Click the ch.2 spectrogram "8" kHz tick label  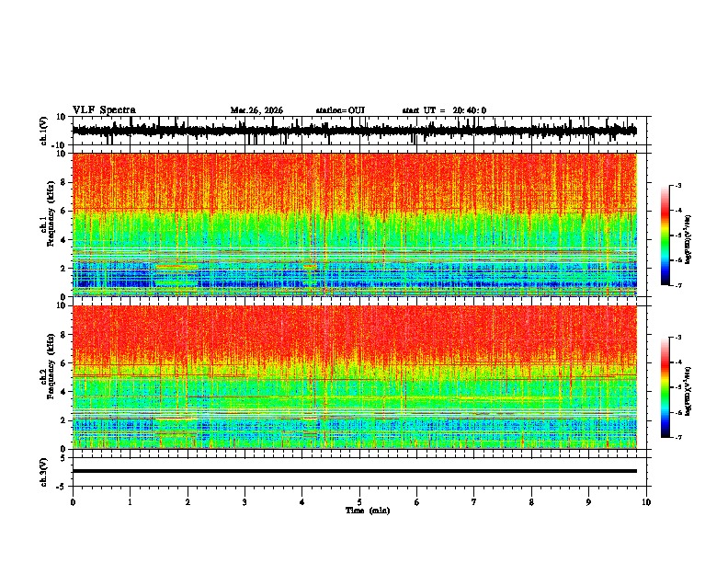[63, 335]
